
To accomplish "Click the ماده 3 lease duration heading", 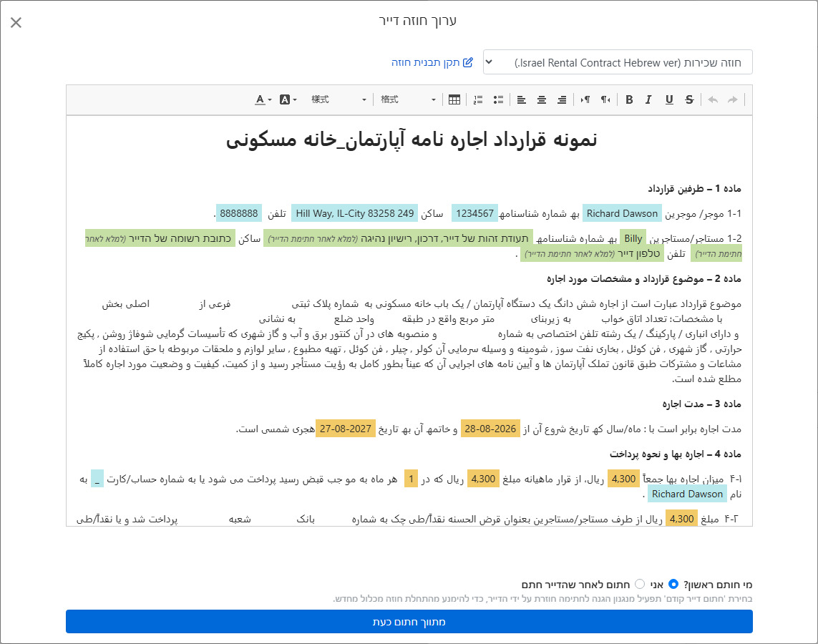I will pyautogui.click(x=701, y=404).
